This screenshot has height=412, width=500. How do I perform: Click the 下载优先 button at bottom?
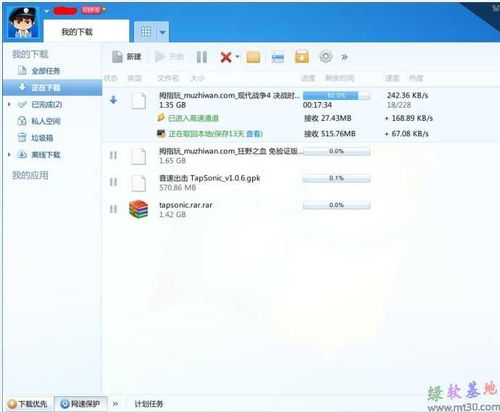[28, 404]
